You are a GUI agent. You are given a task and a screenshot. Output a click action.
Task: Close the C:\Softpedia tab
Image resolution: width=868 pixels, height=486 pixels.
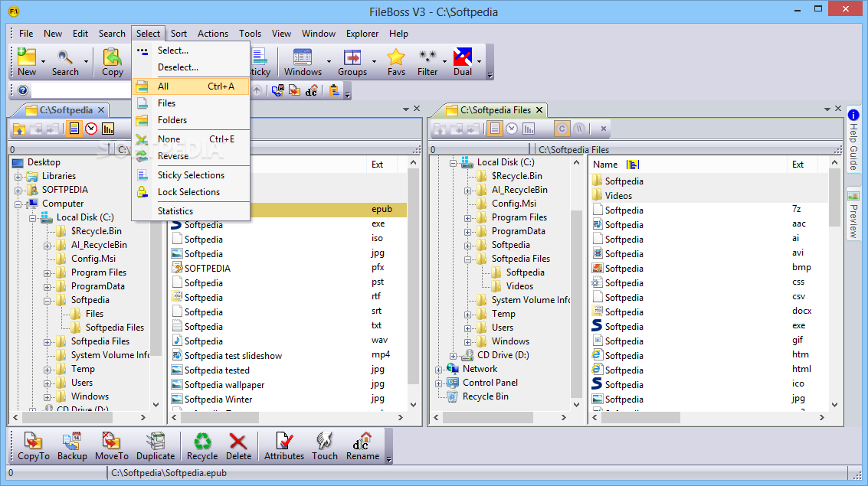(x=101, y=110)
